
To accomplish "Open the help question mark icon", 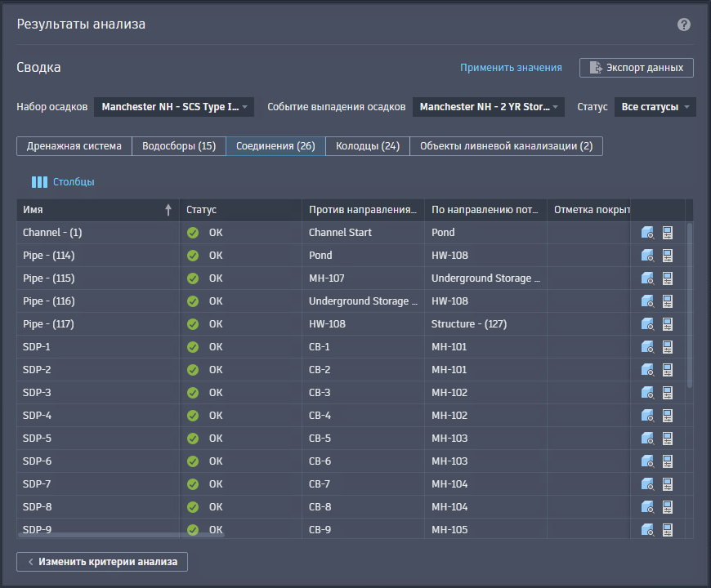I will tap(684, 24).
